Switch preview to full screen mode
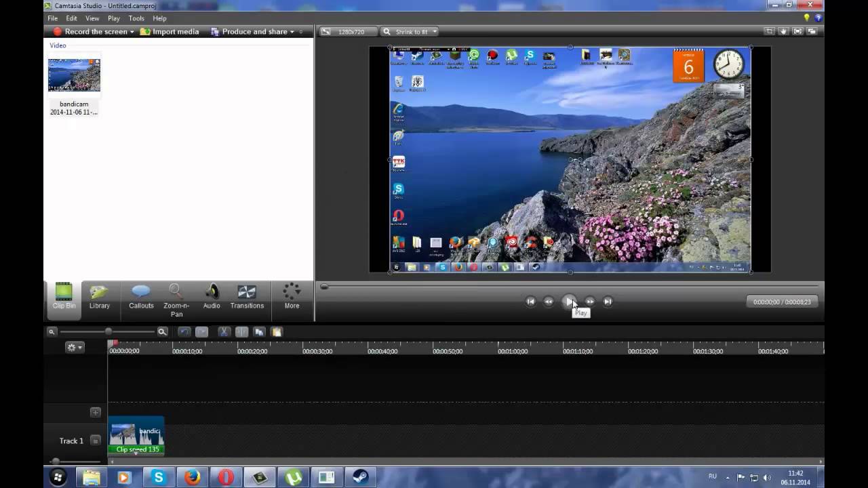The image size is (868, 488). coord(797,31)
